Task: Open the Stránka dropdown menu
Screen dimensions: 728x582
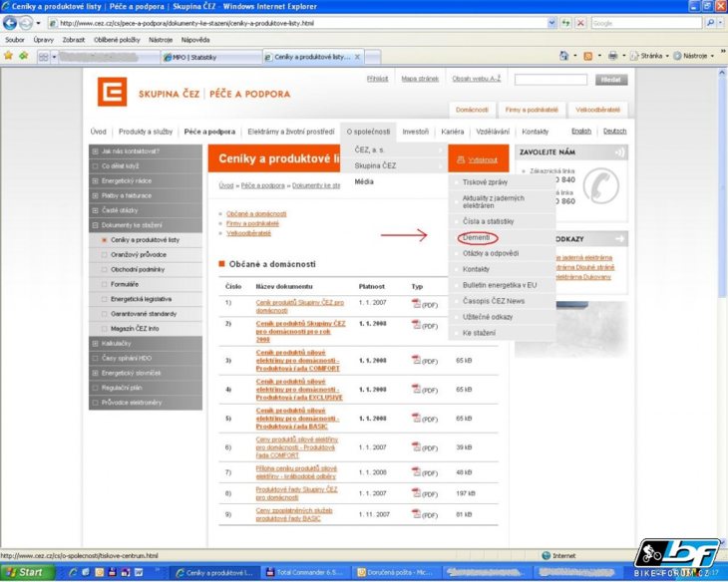Action: point(649,56)
